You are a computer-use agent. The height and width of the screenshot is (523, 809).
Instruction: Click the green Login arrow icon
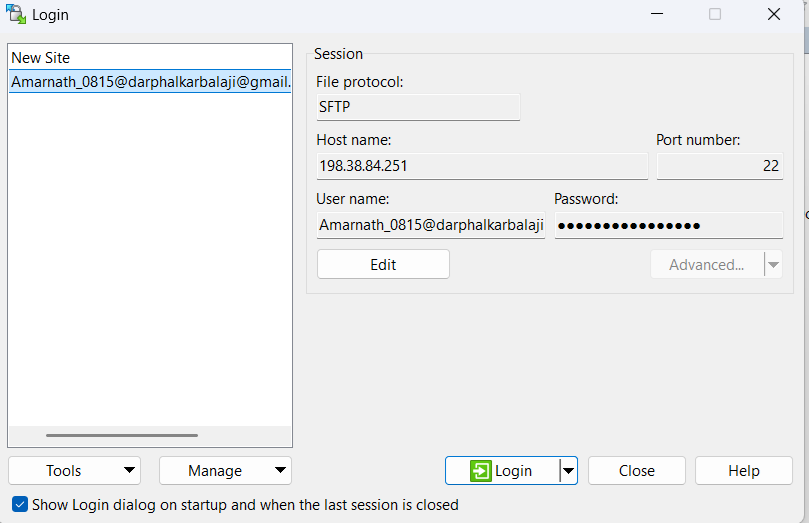[x=481, y=471]
